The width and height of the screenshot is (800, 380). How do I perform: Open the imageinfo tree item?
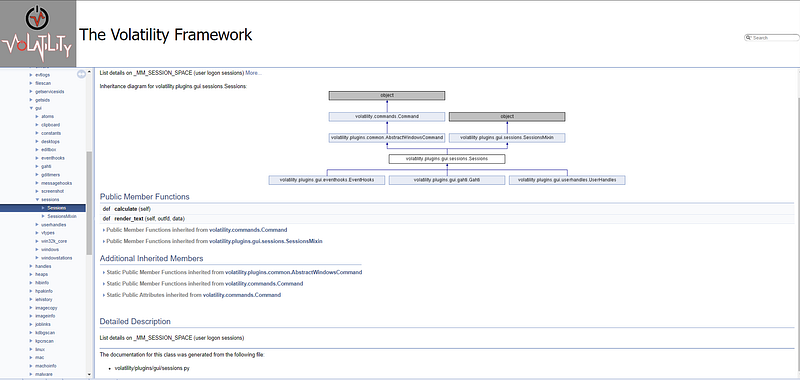coord(45,316)
